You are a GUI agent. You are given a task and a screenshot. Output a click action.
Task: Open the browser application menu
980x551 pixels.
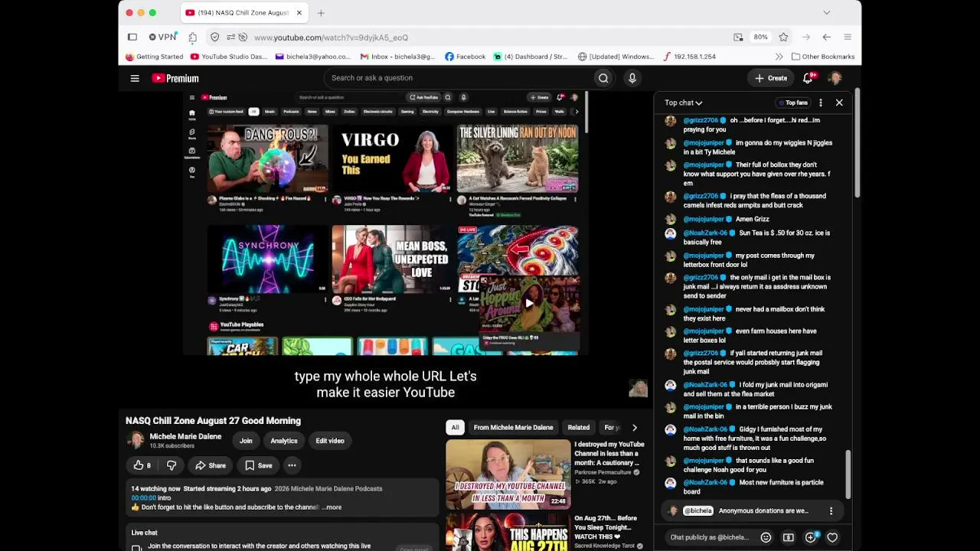848,37
